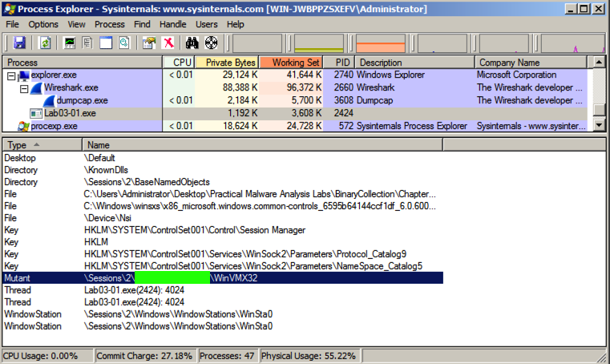
Task: Click the magnifier DLL/handle view icon
Action: [123, 42]
